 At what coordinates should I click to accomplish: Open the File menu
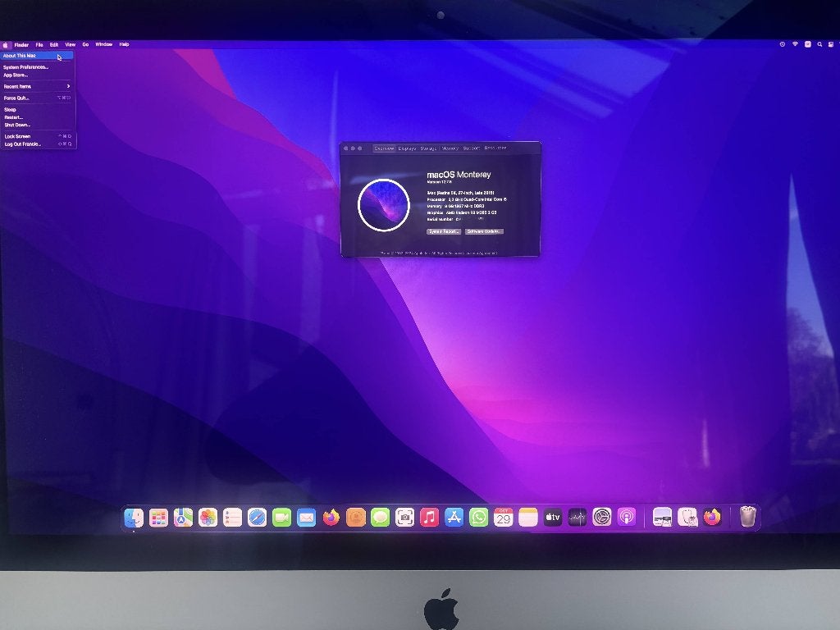pos(39,45)
